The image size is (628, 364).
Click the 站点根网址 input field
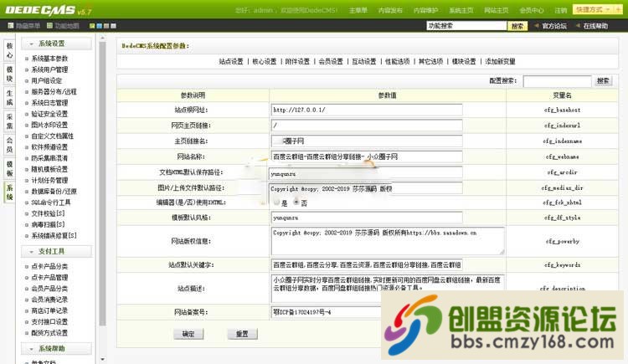coord(367,110)
